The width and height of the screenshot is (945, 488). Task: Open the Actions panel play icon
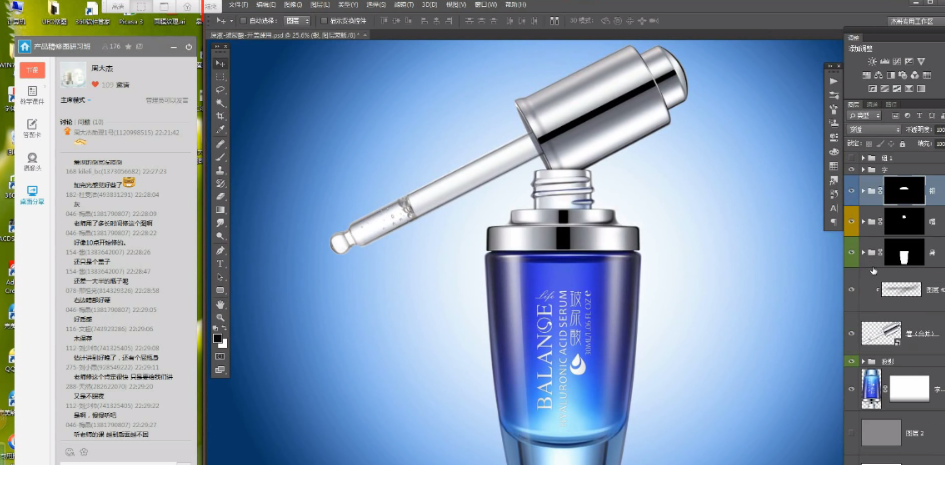coord(834,81)
